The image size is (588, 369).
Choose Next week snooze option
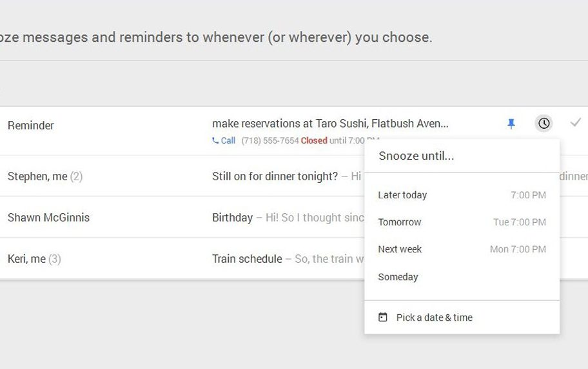[x=462, y=249]
